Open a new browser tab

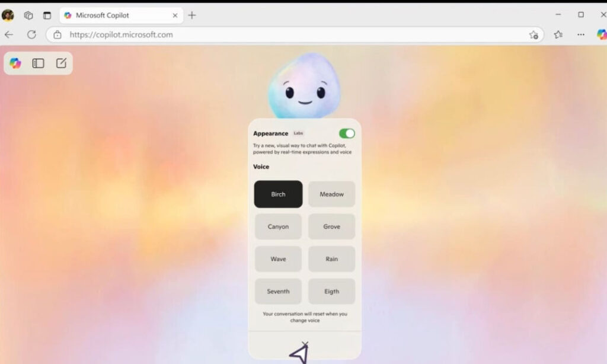coord(191,15)
